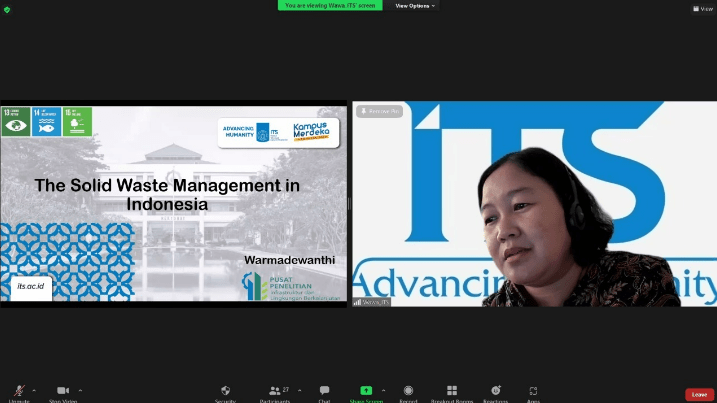Screen dimensions: 717x403
Task: Click the shared slide titled Solid Waste Management
Action: pos(174,203)
